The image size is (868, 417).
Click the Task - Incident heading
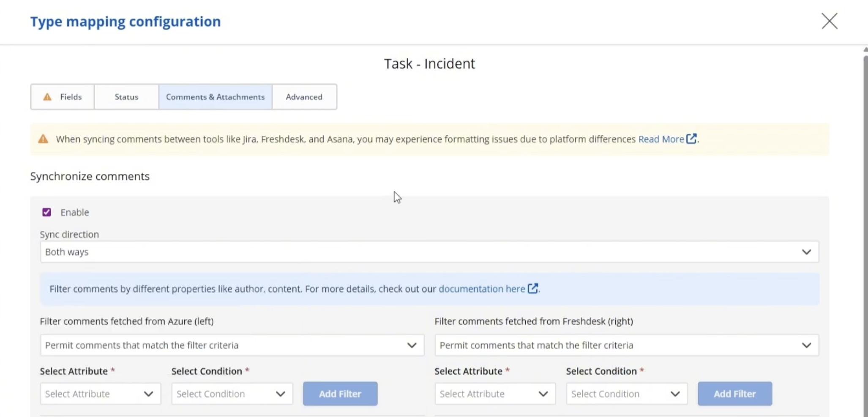pyautogui.click(x=429, y=63)
